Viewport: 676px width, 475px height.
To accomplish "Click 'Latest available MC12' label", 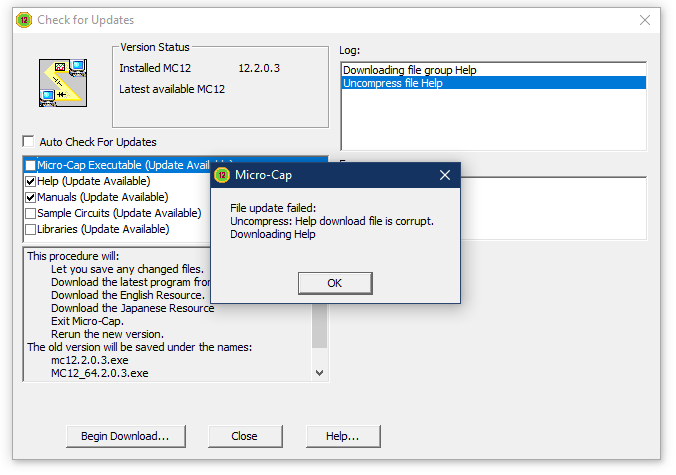I will coord(172,89).
